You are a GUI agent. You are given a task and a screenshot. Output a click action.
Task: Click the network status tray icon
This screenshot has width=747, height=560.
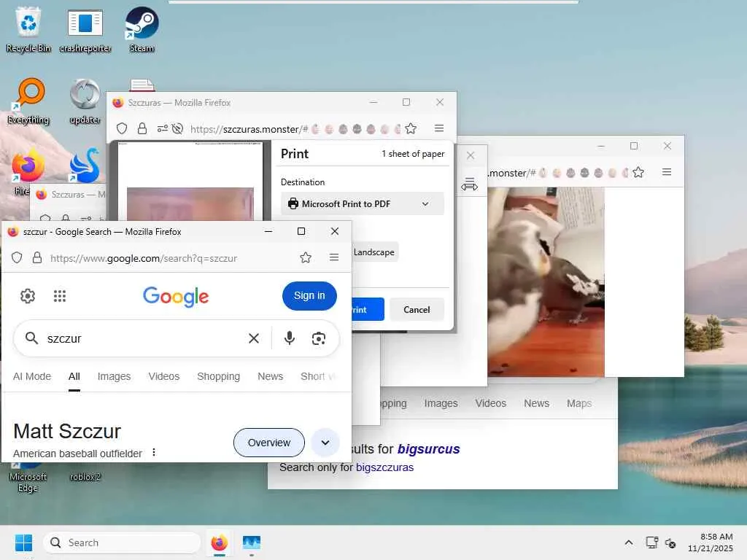(651, 542)
